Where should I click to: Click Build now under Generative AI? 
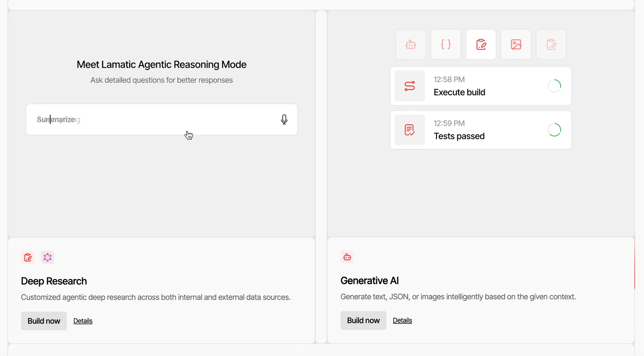coord(363,321)
